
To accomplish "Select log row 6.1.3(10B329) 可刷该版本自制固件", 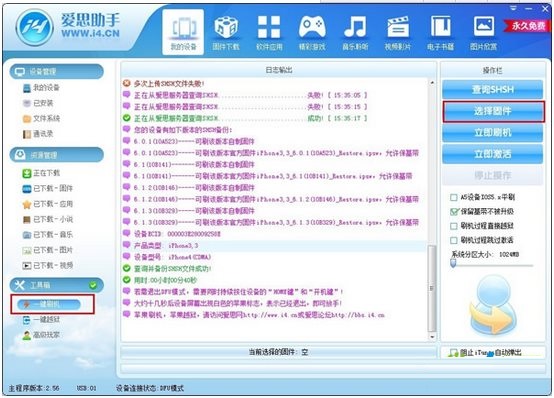I will 275,211.
